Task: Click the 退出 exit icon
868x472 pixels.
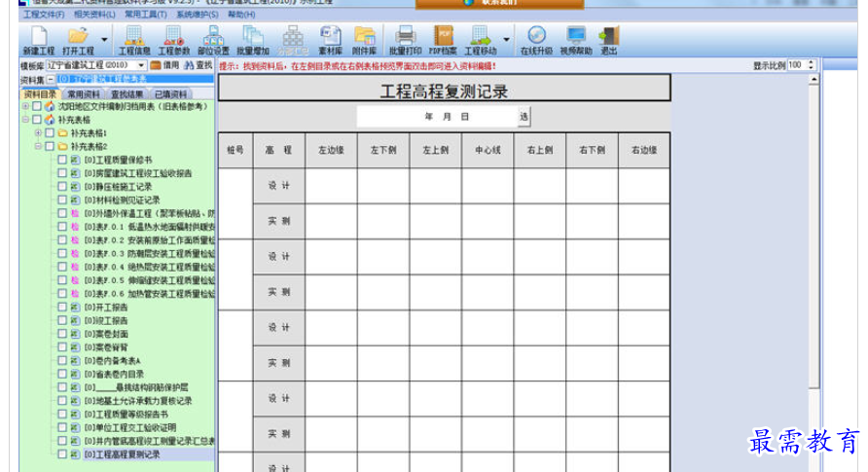Action: 609,41
